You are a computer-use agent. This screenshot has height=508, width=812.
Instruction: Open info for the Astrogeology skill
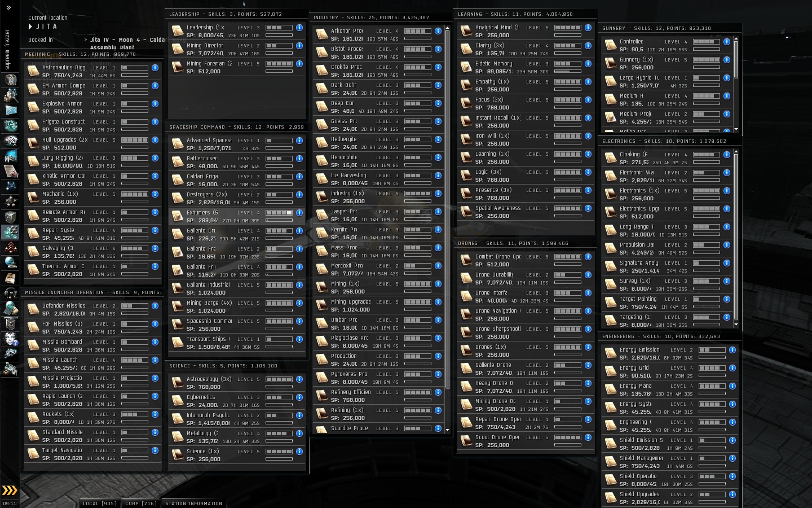299,379
